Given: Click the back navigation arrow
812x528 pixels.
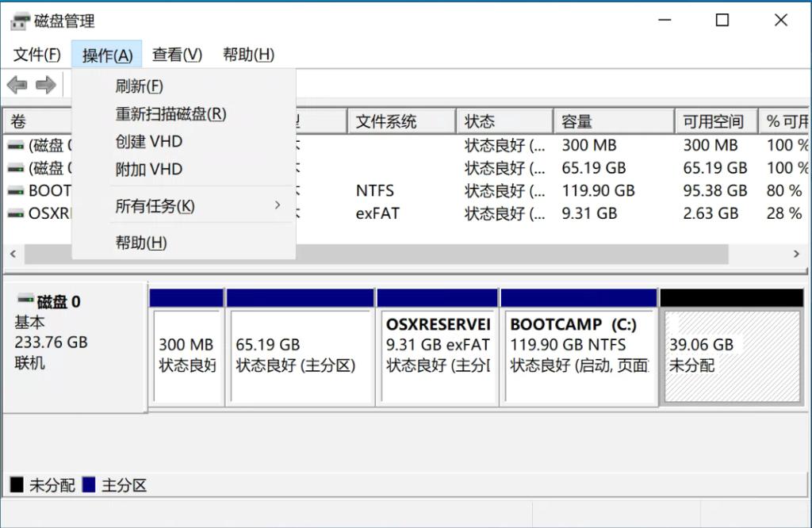Looking at the screenshot, I should pos(16,84).
